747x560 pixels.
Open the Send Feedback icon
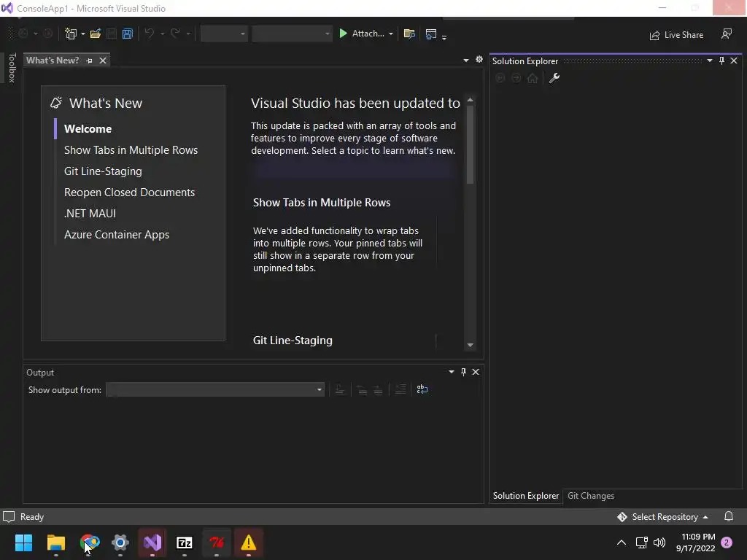pos(727,34)
